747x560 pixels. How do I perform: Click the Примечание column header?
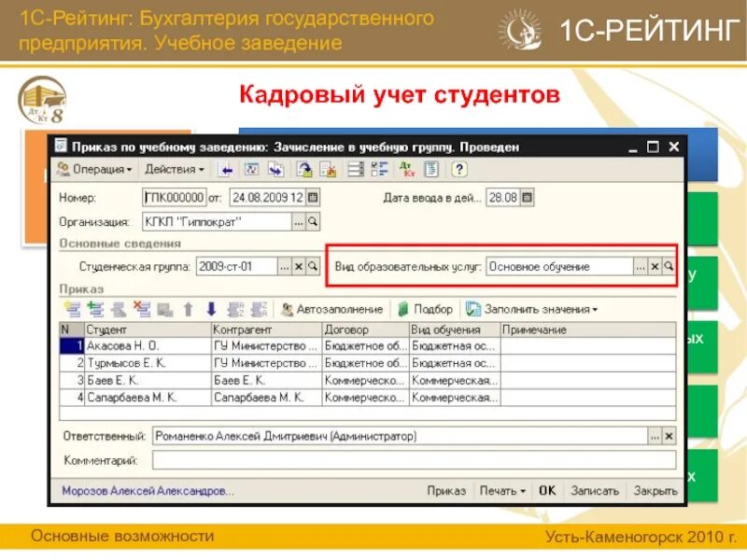(x=588, y=329)
